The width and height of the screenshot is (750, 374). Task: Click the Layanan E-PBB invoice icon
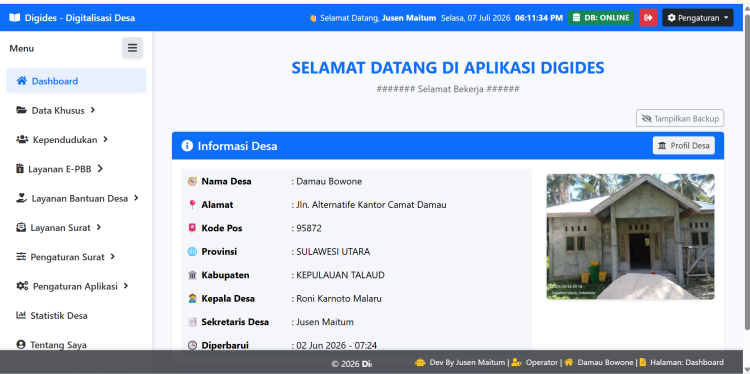(20, 169)
